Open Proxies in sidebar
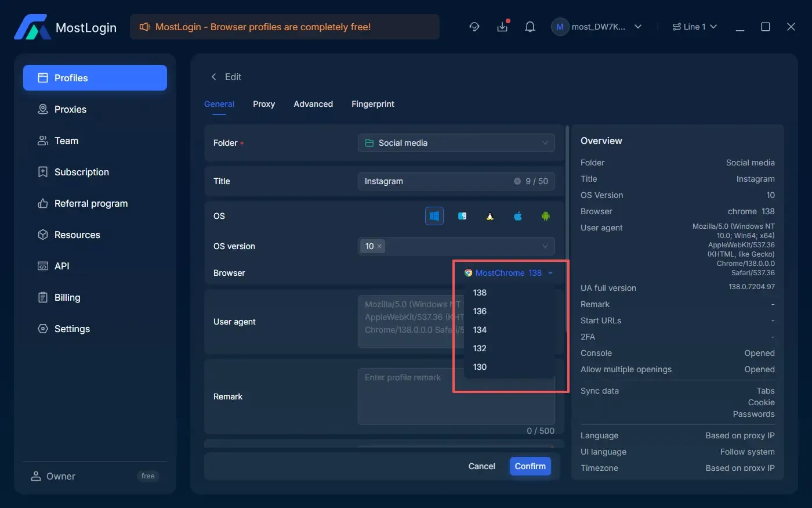Image resolution: width=812 pixels, height=508 pixels. pos(95,109)
